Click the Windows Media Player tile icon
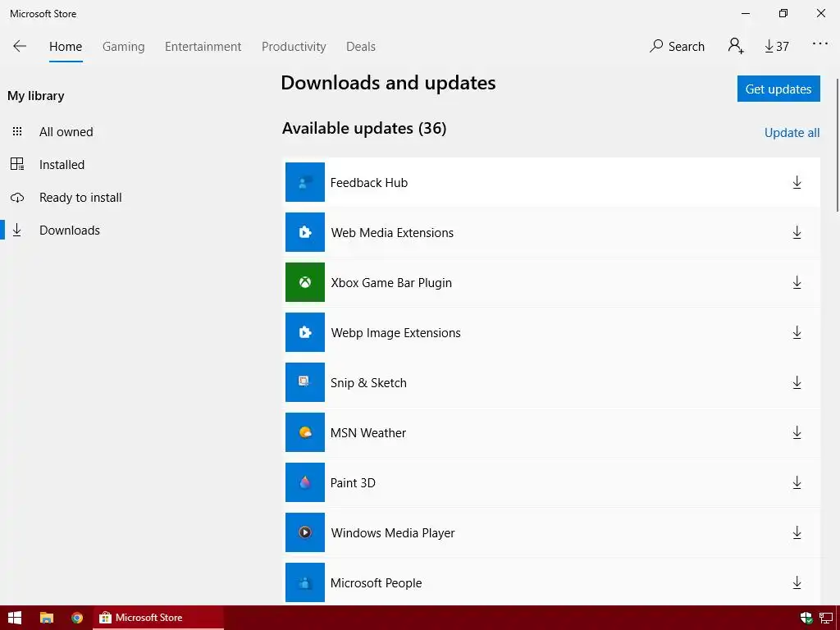Viewport: 840px width, 630px height. click(305, 532)
